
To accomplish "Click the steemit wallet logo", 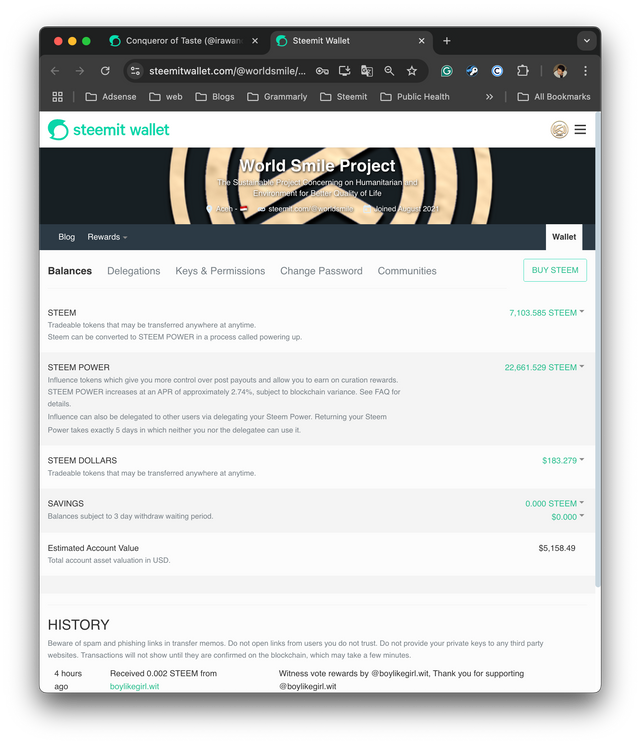I will pyautogui.click(x=109, y=130).
